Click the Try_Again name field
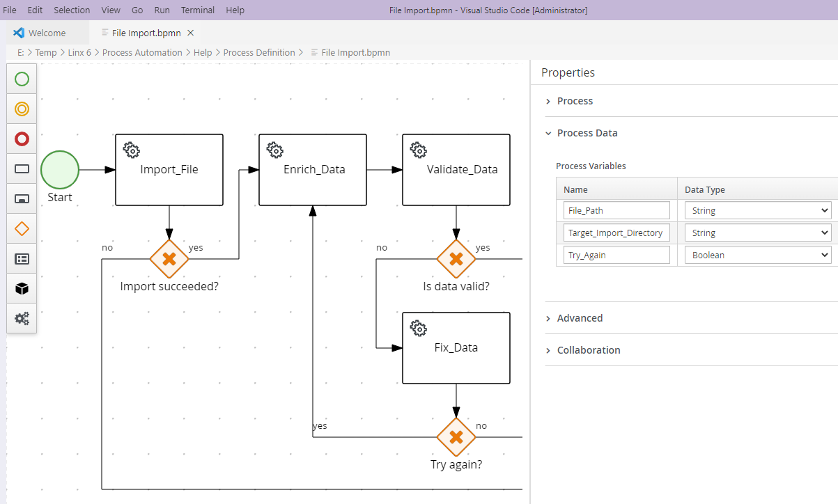Screen dimensions: 838x504 click(x=616, y=255)
